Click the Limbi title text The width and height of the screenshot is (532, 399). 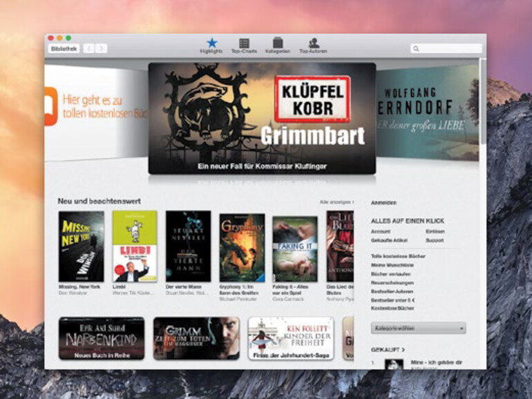[119, 286]
